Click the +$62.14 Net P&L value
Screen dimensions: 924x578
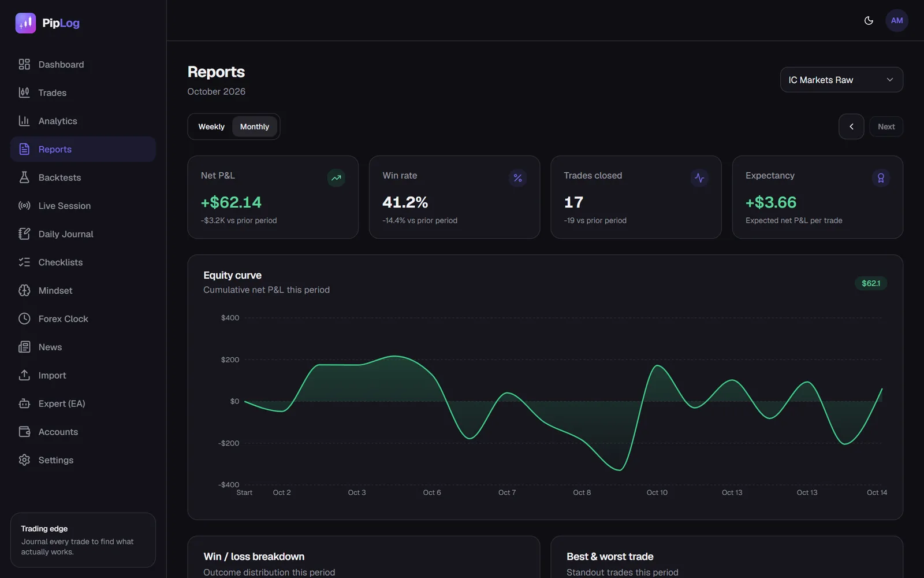[231, 202]
